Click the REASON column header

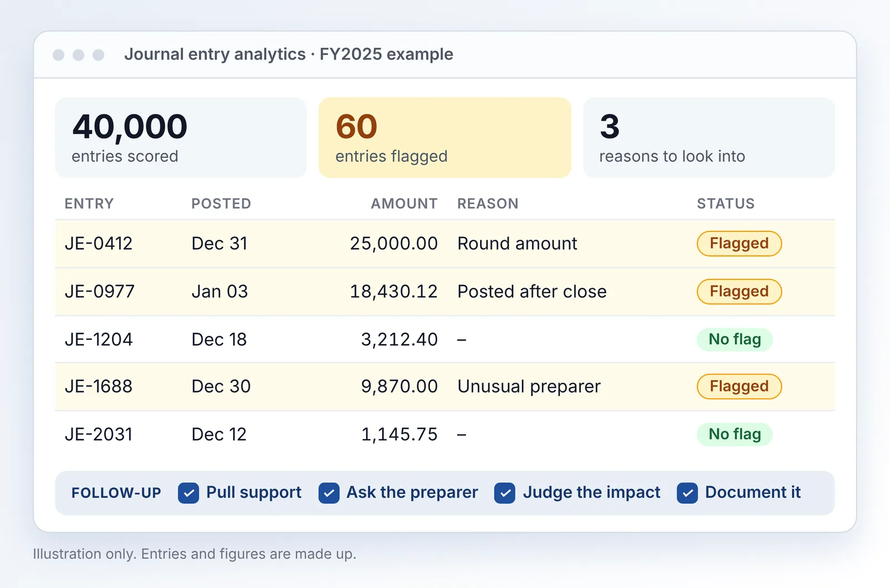(488, 204)
